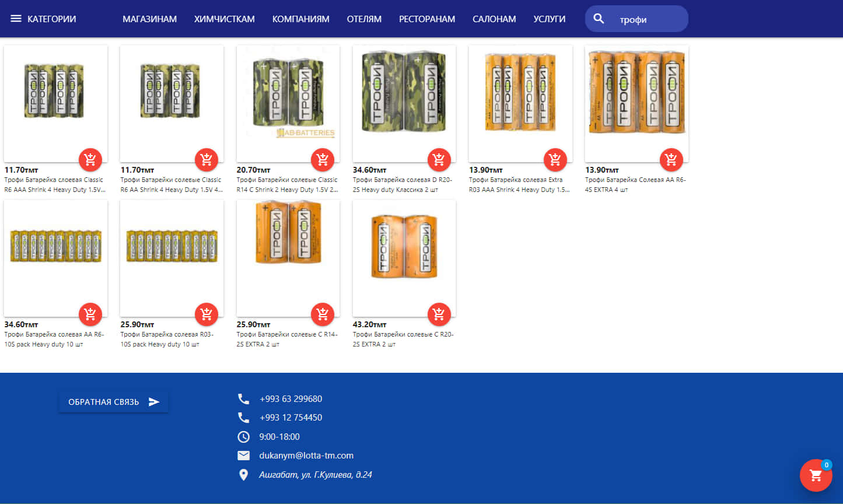Image resolution: width=843 pixels, height=504 pixels.
Task: Open the R03-10S pack battery image
Action: [x=172, y=258]
